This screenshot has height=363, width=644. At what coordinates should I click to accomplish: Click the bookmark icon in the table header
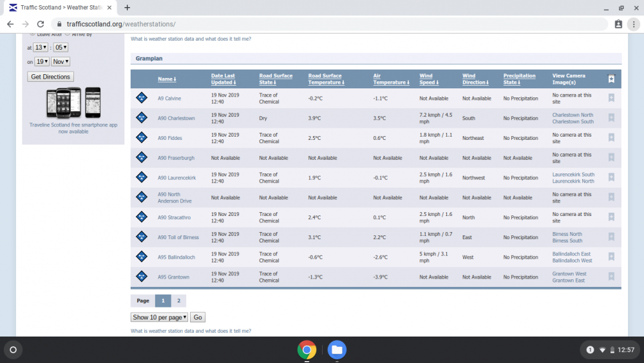(x=611, y=79)
